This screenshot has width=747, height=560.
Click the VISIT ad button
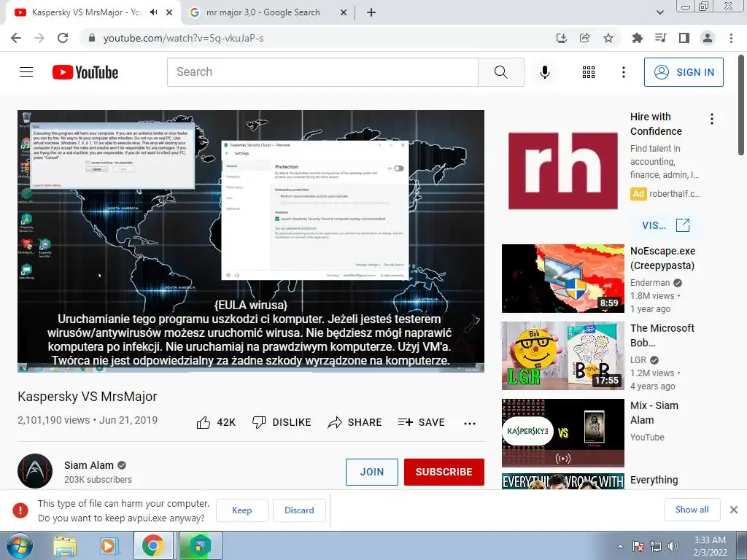[665, 225]
